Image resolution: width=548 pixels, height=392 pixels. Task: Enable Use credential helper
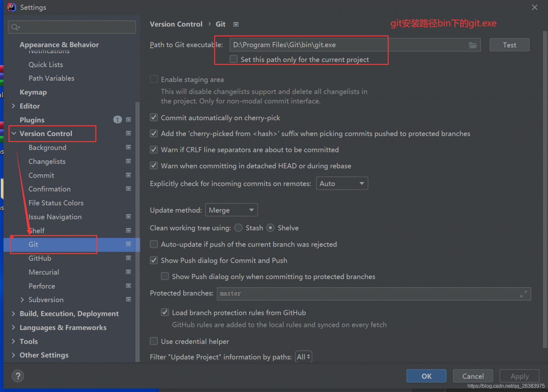coord(153,341)
